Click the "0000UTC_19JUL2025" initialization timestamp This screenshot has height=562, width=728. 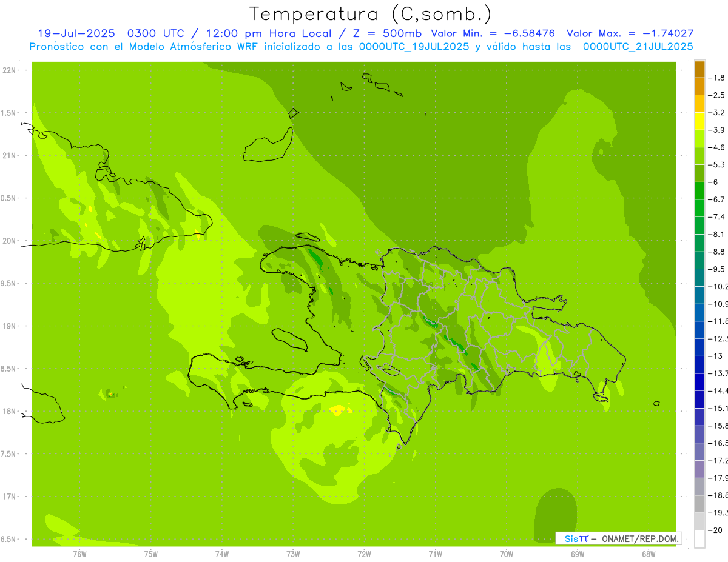[x=414, y=46]
